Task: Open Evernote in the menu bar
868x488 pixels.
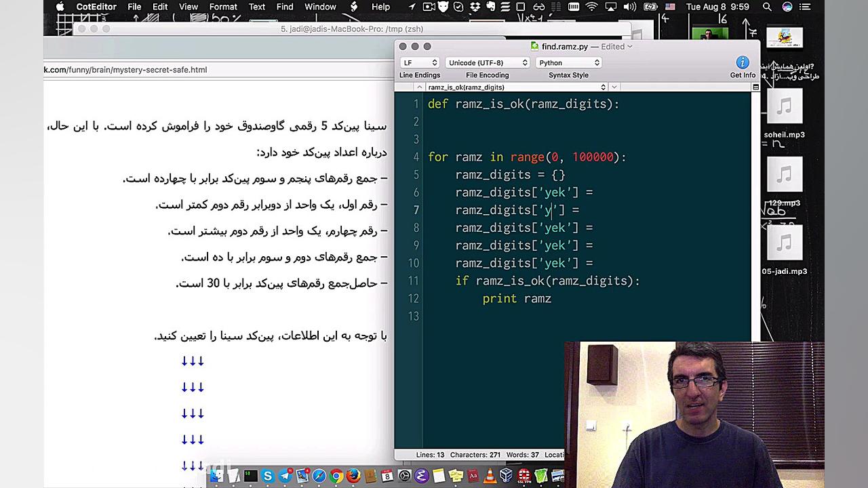Action: pos(492,7)
